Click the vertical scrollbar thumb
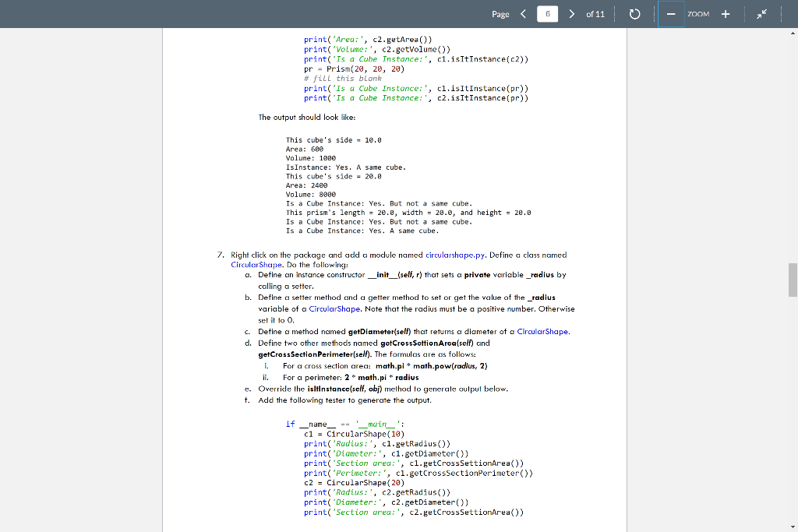The height and width of the screenshot is (532, 798). [x=793, y=279]
